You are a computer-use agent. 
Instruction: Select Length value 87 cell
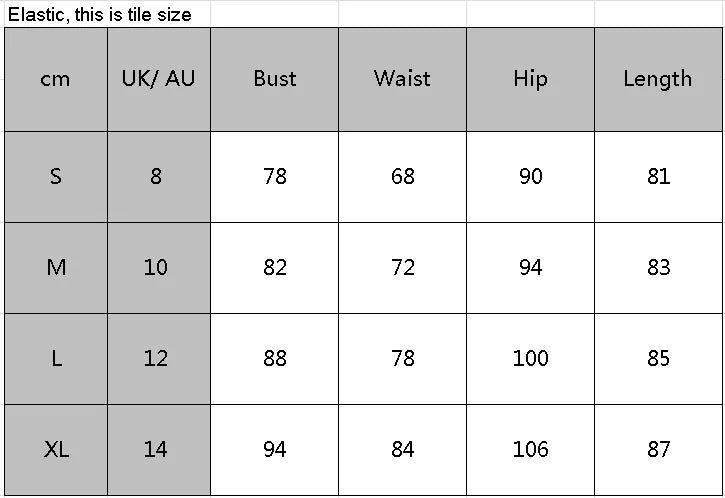tap(658, 450)
